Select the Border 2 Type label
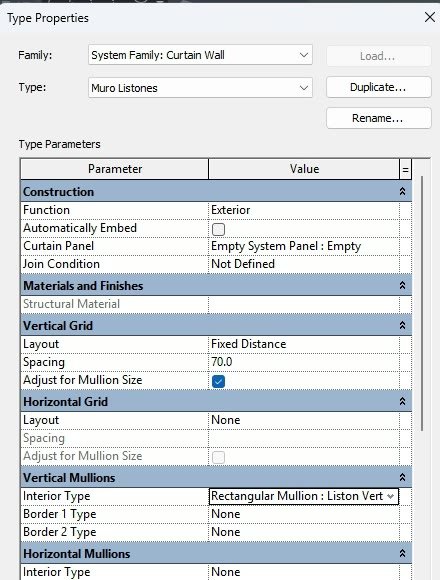This screenshot has width=440, height=580. click(60, 532)
